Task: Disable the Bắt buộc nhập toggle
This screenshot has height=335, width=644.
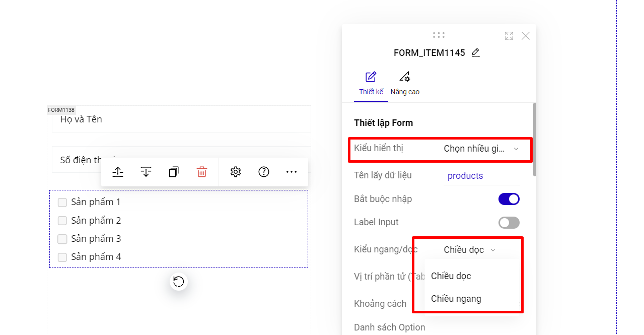Action: point(509,199)
